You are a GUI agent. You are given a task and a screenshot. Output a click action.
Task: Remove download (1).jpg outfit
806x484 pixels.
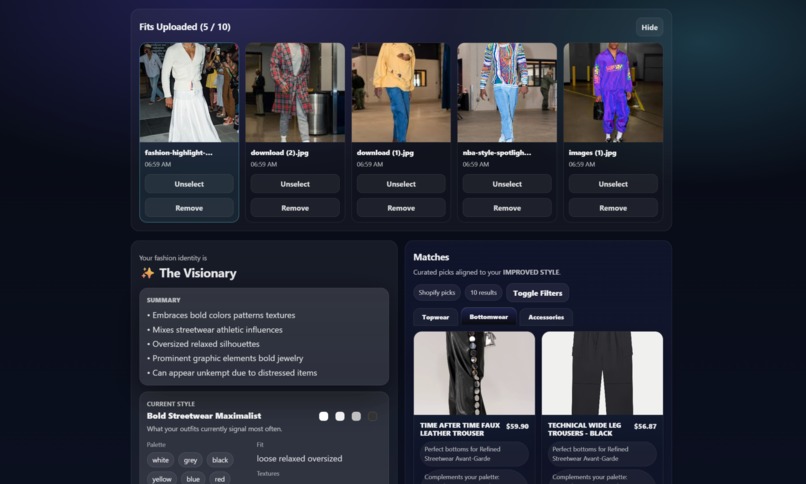tap(401, 208)
